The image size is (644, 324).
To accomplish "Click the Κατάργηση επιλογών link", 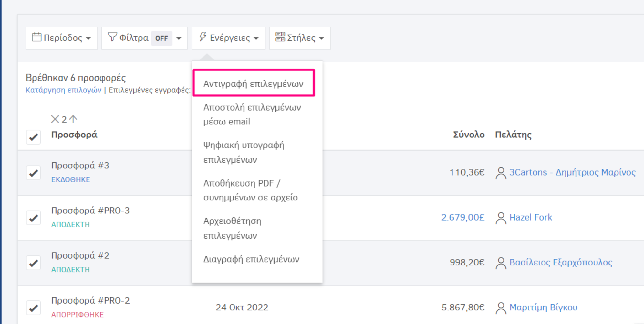I will pos(64,90).
